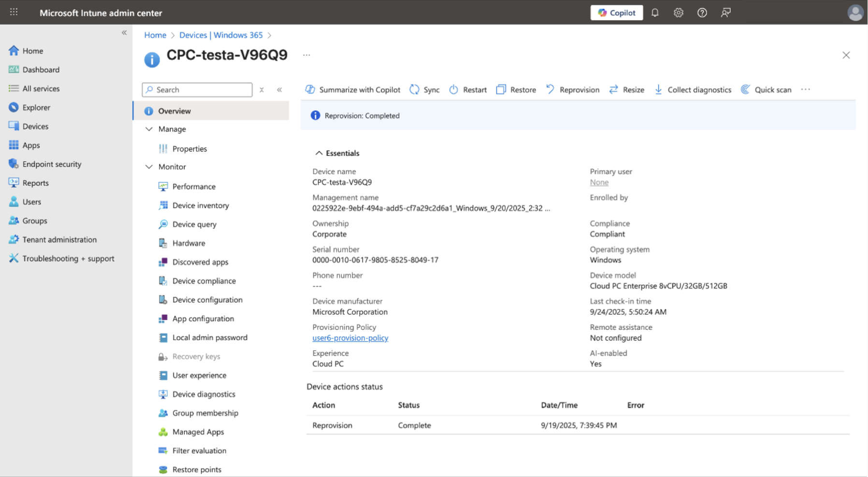
Task: Collapse the Monitor section
Action: tap(149, 167)
